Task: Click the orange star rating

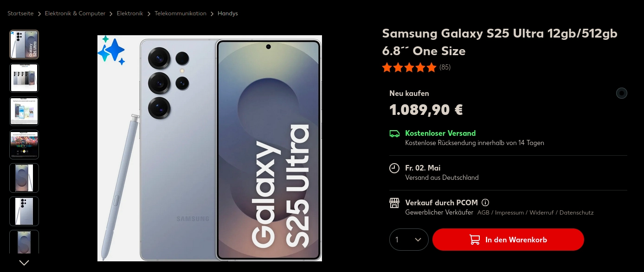Action: click(x=409, y=68)
